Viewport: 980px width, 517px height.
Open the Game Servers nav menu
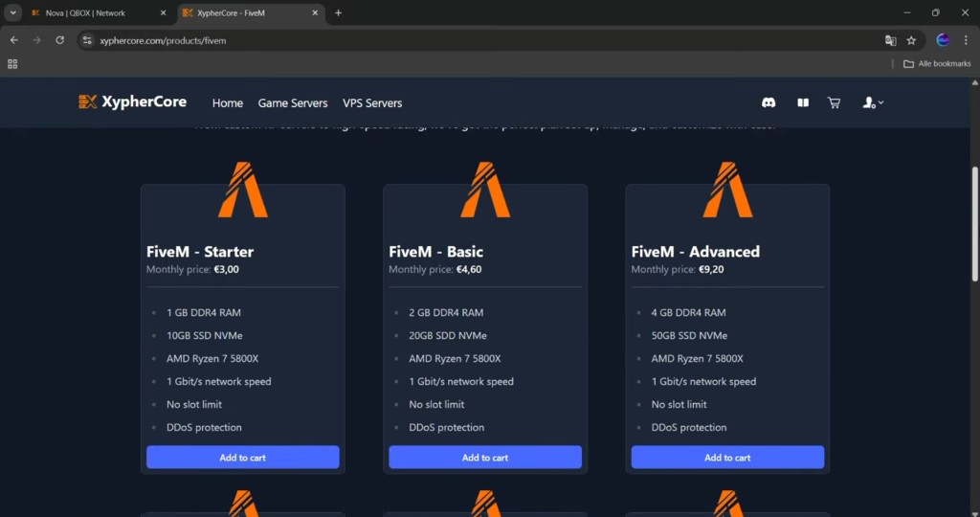coord(293,103)
